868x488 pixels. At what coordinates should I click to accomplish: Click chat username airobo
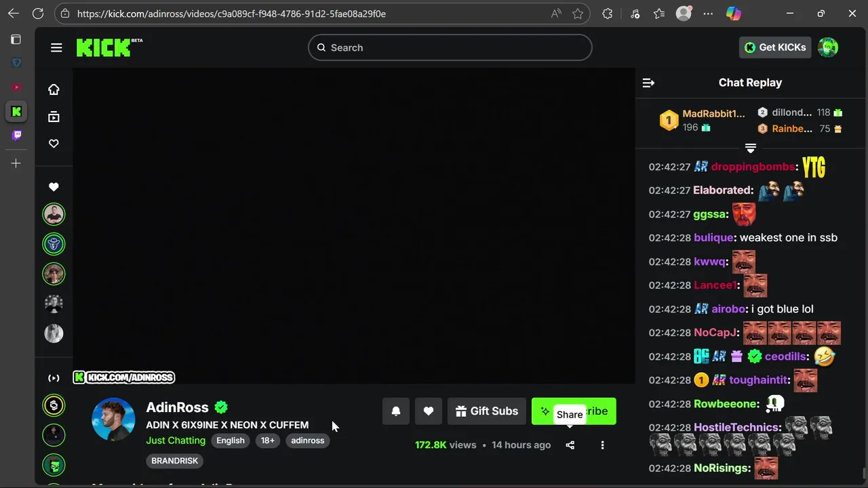pos(728,309)
